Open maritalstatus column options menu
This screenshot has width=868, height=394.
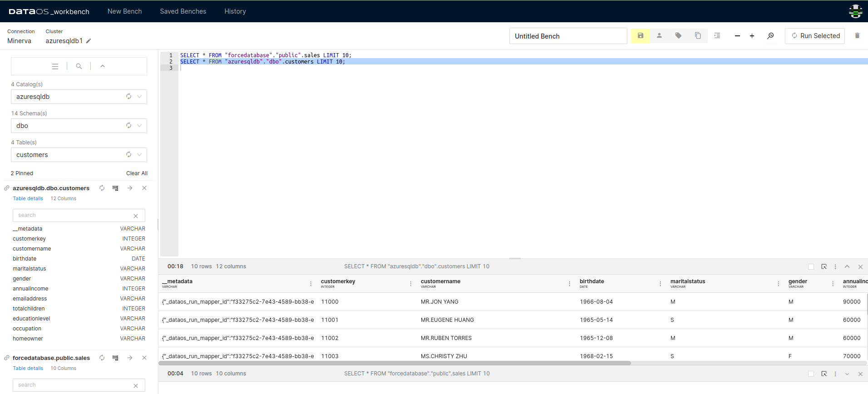tap(779, 284)
